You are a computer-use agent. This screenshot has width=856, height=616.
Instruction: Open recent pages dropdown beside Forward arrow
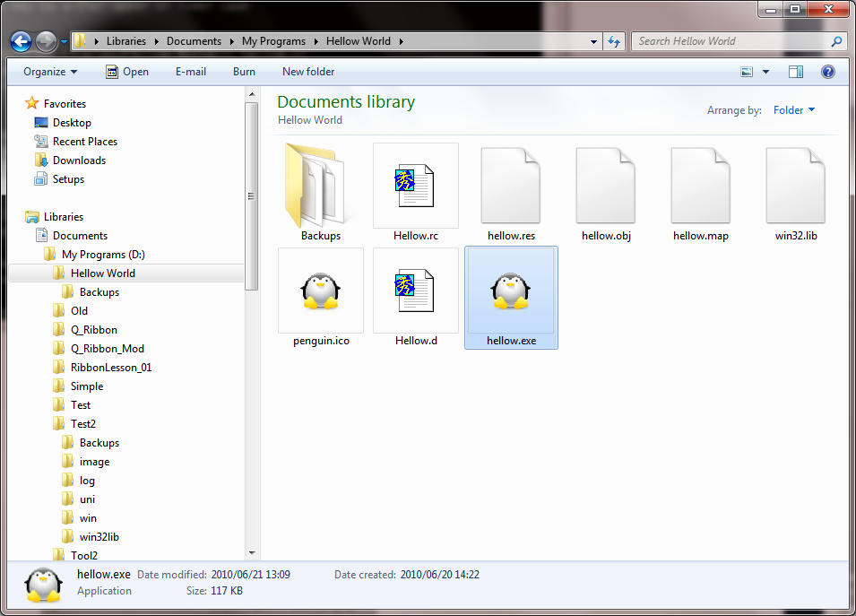click(64, 41)
